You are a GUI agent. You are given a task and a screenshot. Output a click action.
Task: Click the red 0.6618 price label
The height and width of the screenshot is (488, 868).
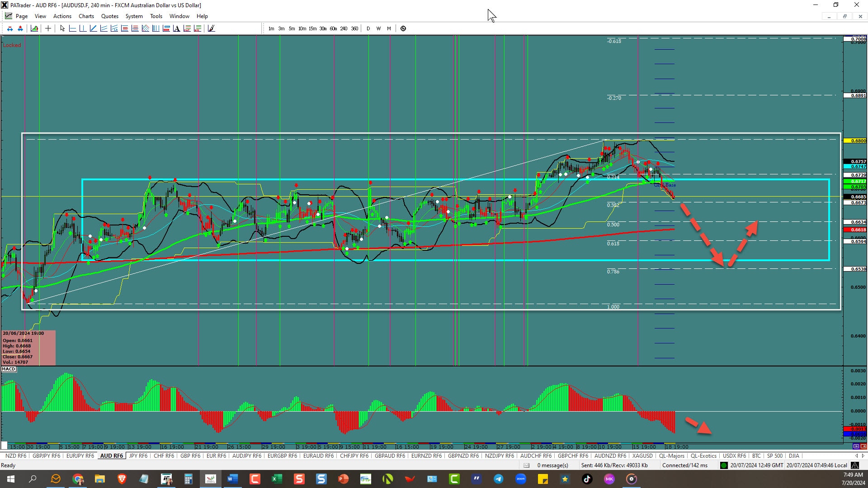click(855, 230)
